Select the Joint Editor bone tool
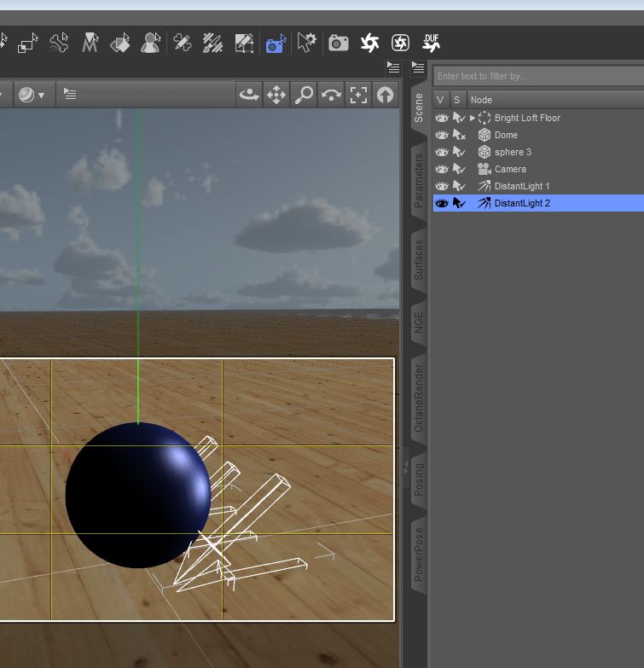644x668 pixels. click(59, 43)
